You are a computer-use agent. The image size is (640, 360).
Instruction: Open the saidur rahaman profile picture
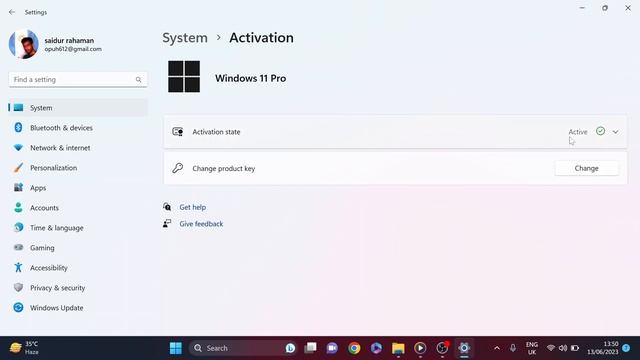tap(24, 44)
